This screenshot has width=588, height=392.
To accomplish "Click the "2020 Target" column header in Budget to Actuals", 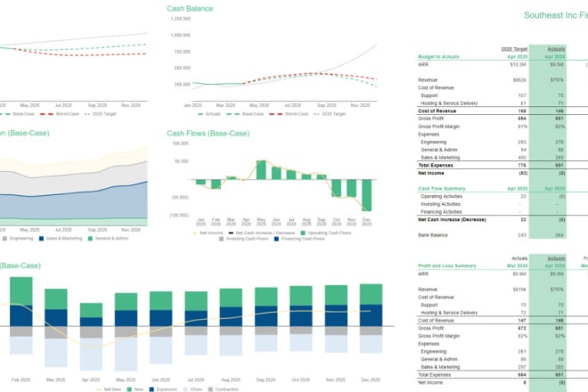I will [x=514, y=49].
